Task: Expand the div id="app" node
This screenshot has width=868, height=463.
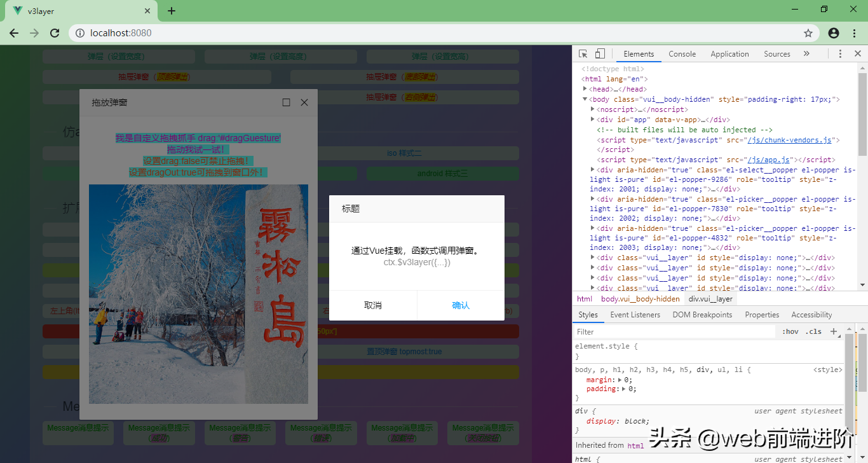Action: (593, 120)
